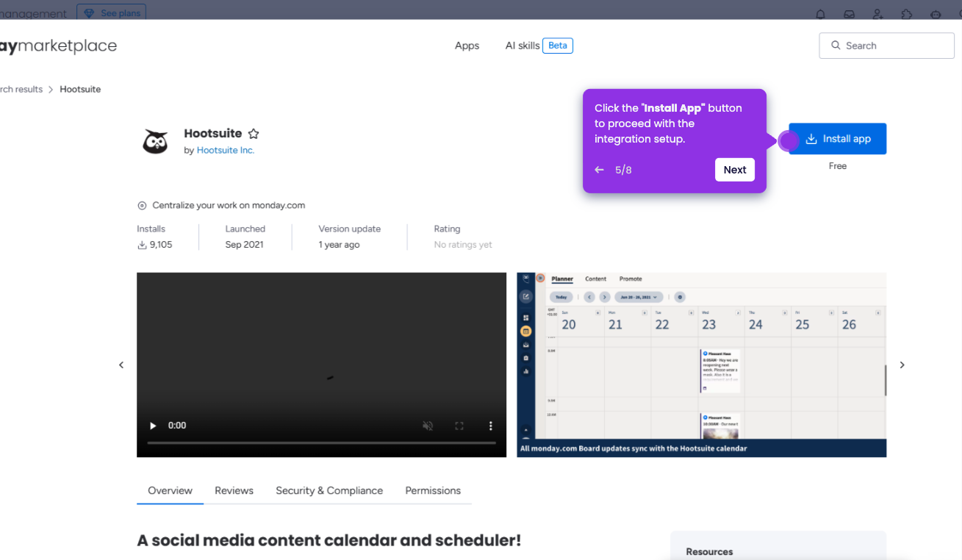
Task: Play the Hootsuite preview video
Action: (x=153, y=426)
